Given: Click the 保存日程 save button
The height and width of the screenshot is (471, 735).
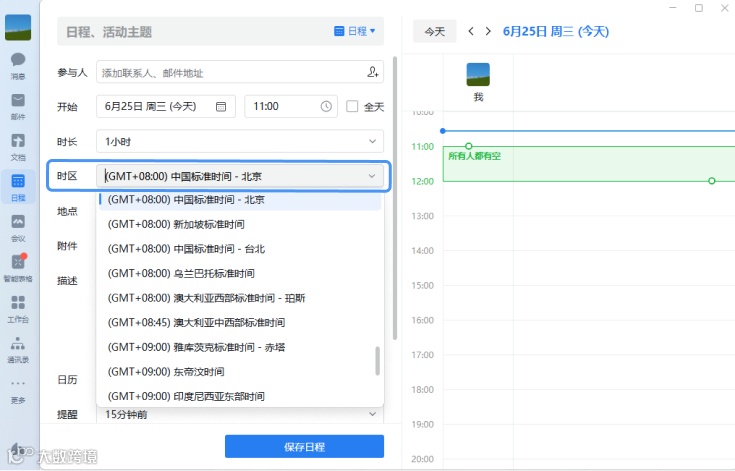Looking at the screenshot, I should (304, 447).
